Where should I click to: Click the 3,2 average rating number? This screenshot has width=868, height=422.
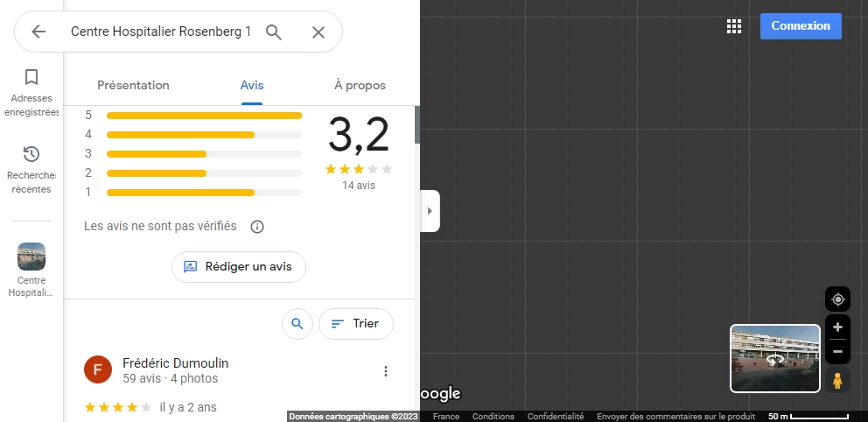359,135
